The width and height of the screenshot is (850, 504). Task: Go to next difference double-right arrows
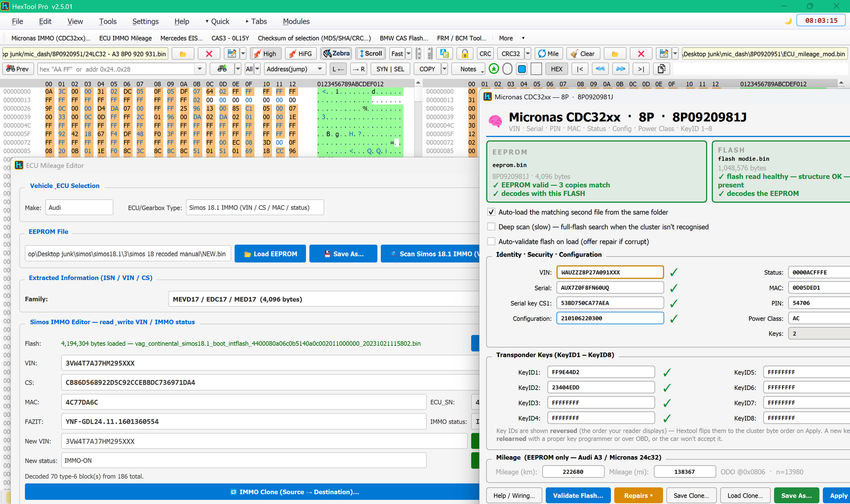coord(620,69)
